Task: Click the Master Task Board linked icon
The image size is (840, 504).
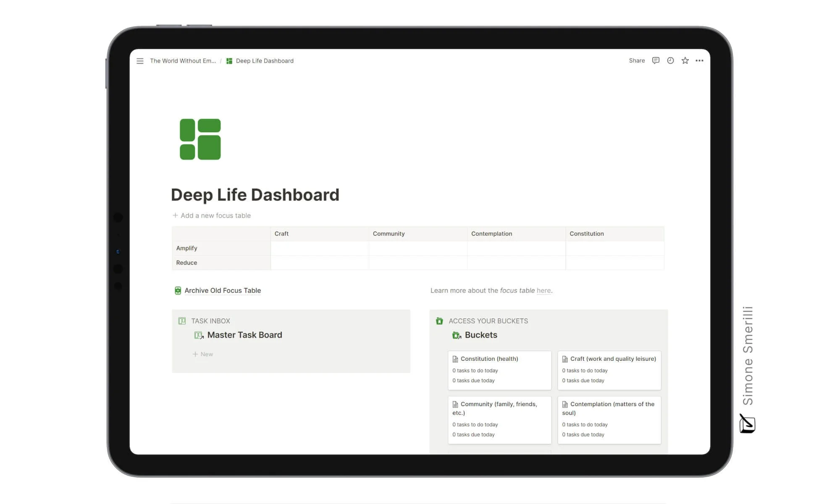Action: pos(199,335)
